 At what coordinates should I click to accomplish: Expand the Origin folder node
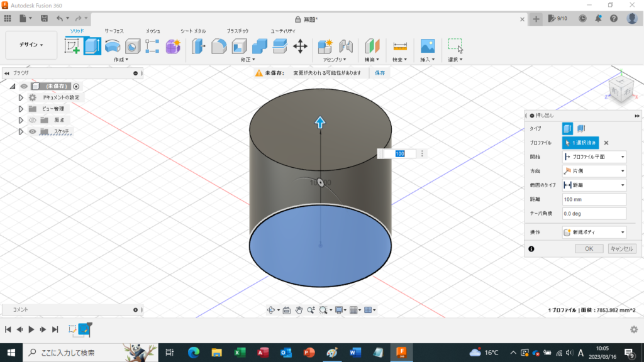(21, 120)
